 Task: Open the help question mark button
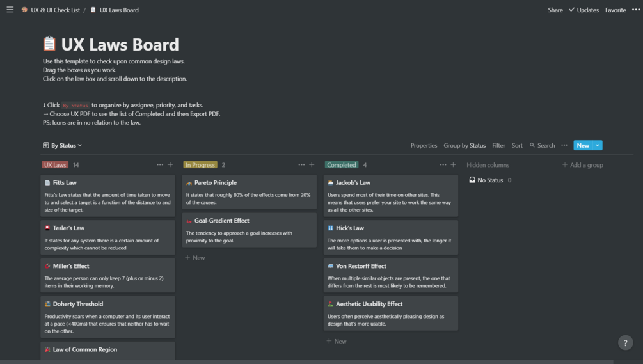(x=626, y=343)
